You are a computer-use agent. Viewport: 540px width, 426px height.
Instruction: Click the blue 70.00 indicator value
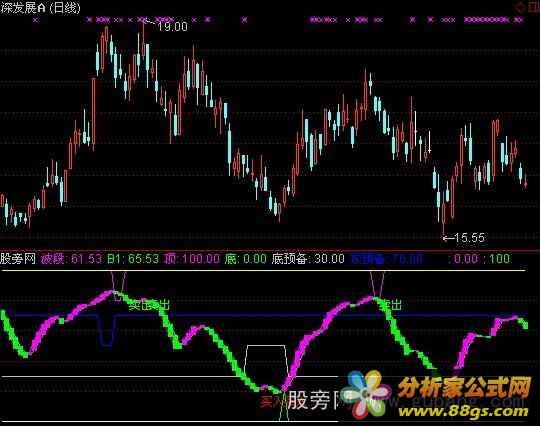(387, 259)
